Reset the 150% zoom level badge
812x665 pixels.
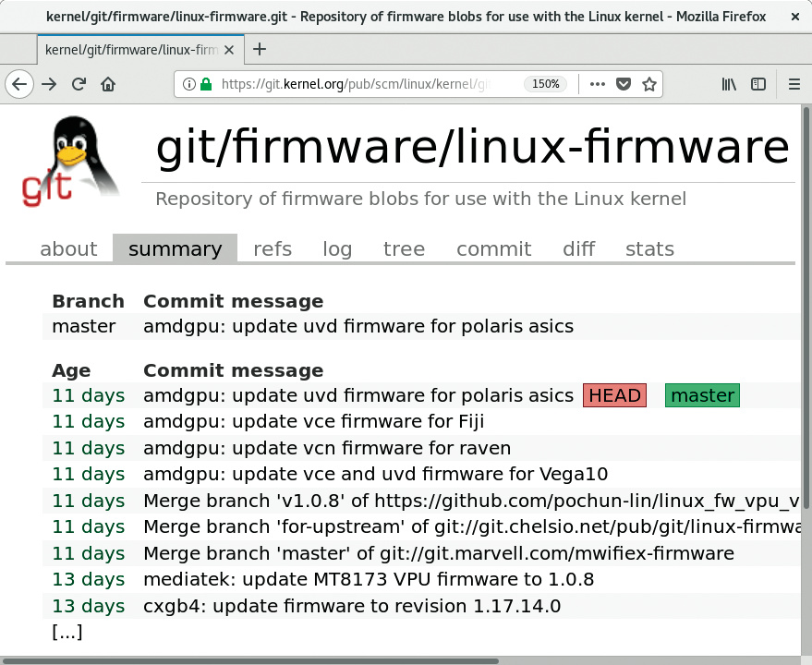pos(545,84)
